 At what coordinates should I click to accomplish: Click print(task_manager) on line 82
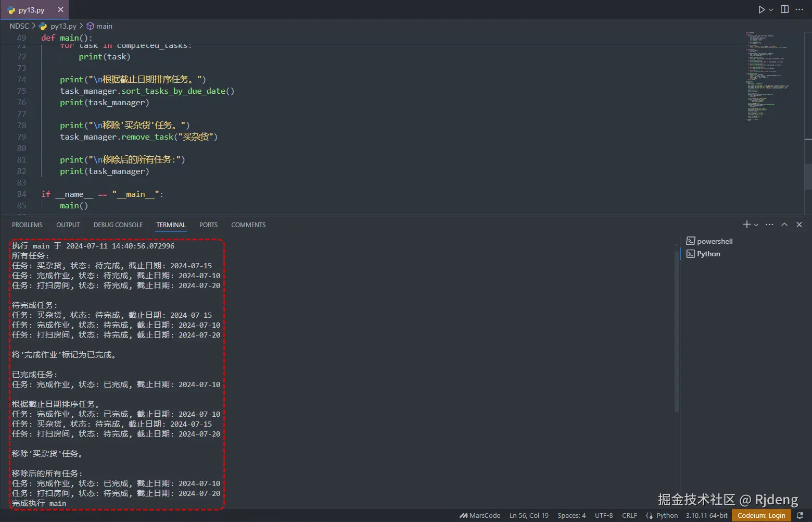pos(105,171)
